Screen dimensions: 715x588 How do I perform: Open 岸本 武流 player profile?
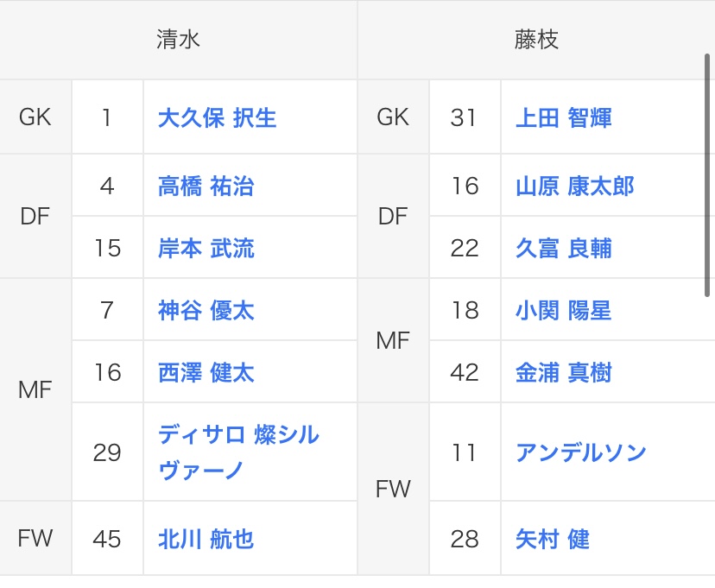pyautogui.click(x=206, y=249)
